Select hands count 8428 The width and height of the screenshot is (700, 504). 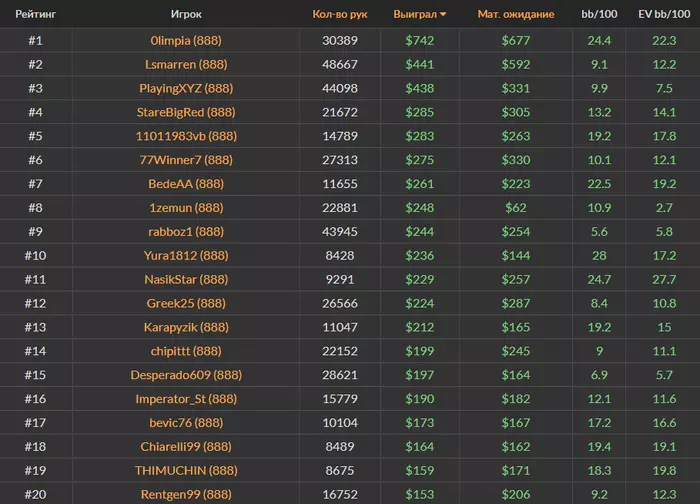[340, 255]
